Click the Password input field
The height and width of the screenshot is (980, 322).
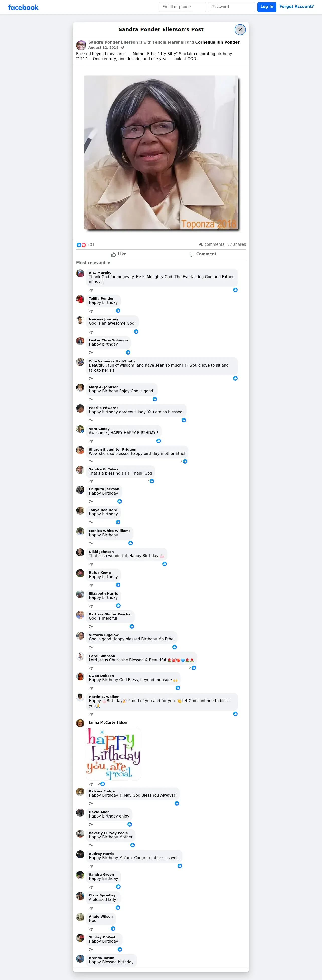point(231,7)
